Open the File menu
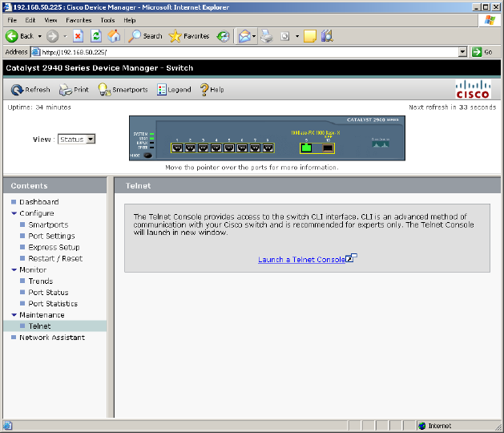Screen dimensions: 504x433 (x=12, y=20)
